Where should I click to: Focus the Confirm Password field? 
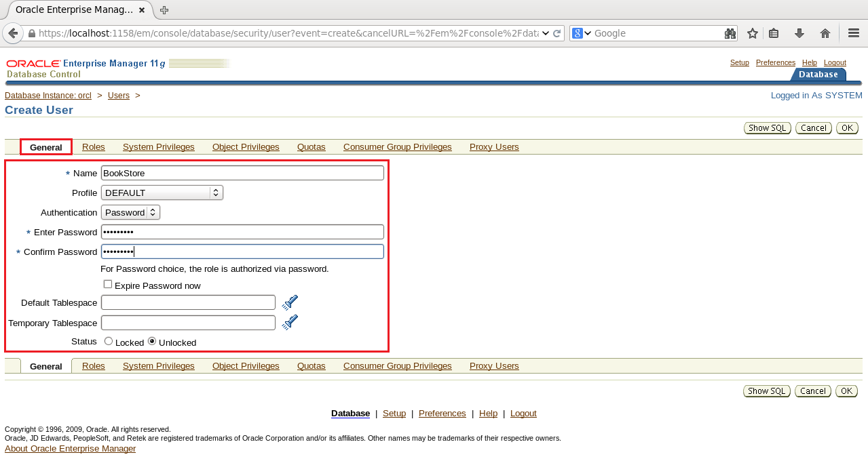242,252
